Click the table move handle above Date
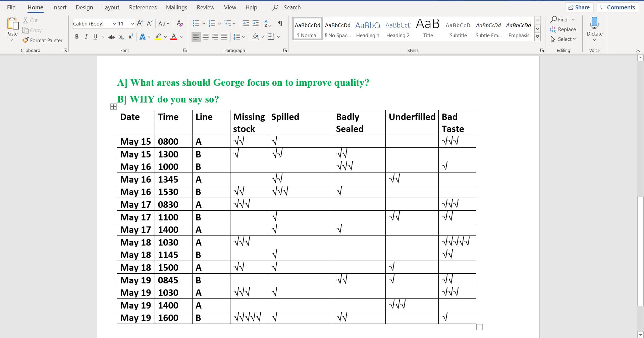 [x=113, y=107]
